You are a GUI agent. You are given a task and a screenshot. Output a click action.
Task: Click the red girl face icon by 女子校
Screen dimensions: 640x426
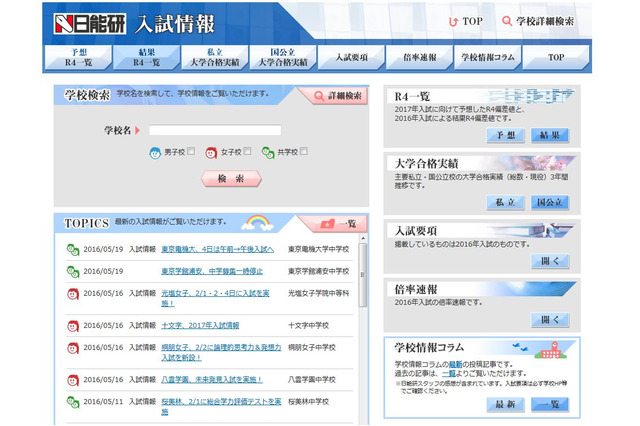click(x=211, y=153)
